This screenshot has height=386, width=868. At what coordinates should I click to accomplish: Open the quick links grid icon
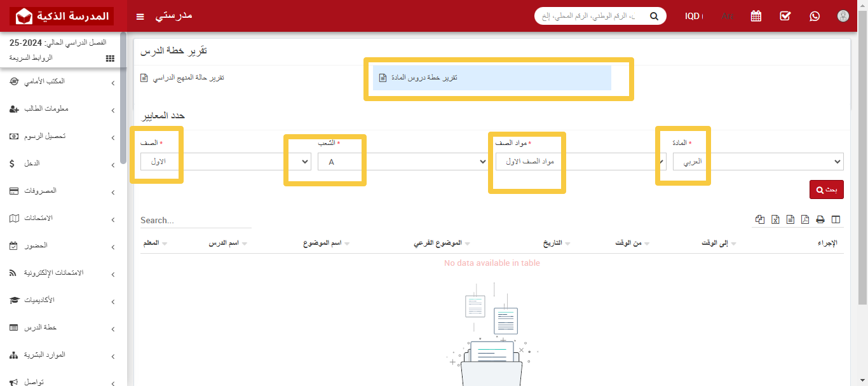tap(110, 58)
